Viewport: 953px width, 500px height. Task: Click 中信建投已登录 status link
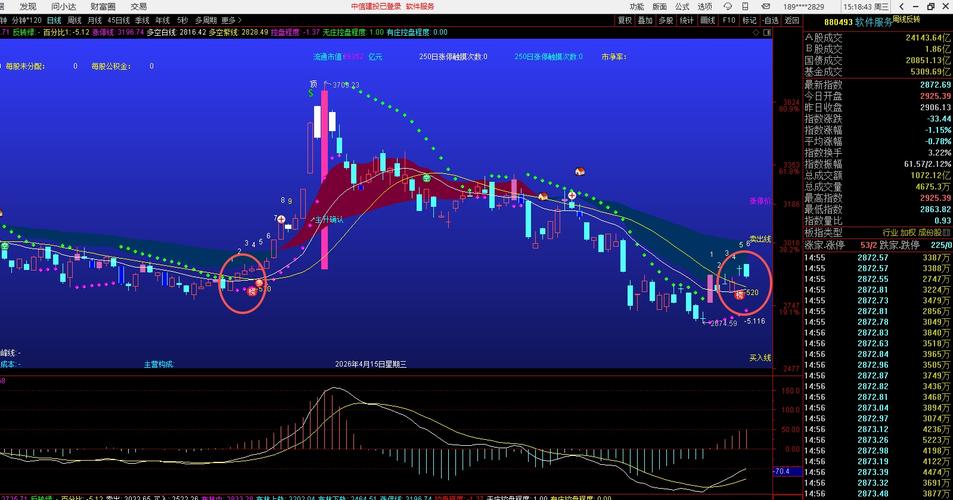pyautogui.click(x=376, y=6)
